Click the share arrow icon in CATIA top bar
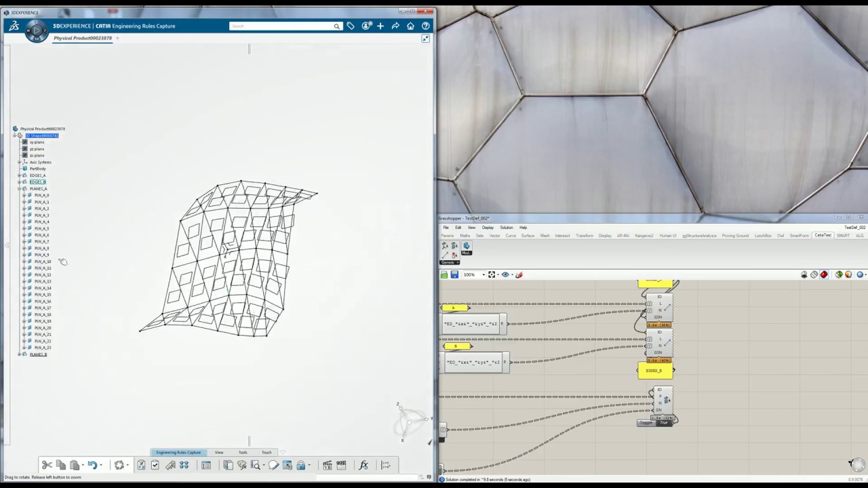868x488 pixels. click(395, 26)
